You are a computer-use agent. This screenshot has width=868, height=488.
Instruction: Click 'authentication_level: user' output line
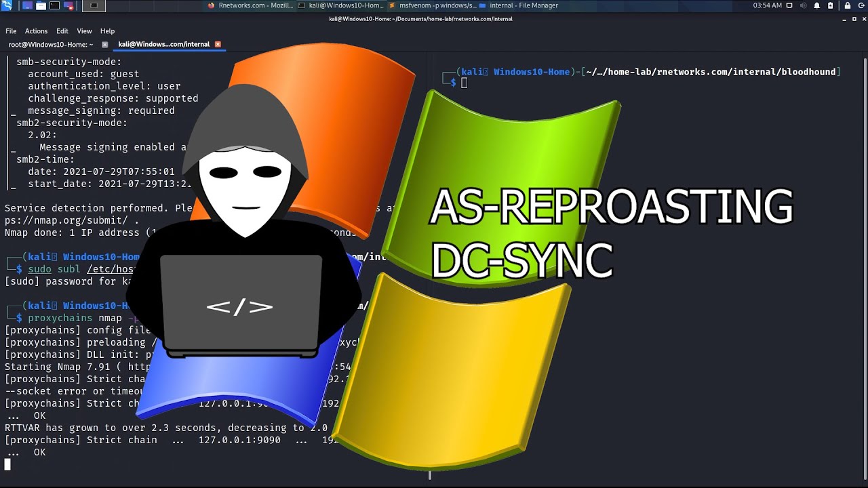point(104,86)
